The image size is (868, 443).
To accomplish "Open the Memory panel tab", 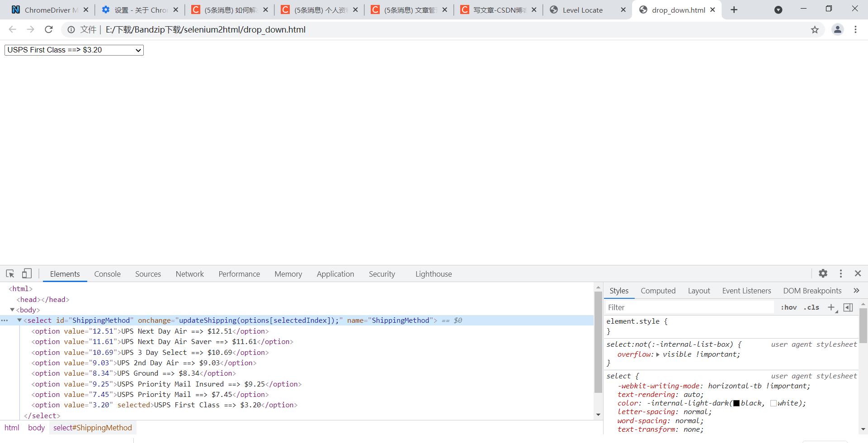I will pyautogui.click(x=288, y=274).
